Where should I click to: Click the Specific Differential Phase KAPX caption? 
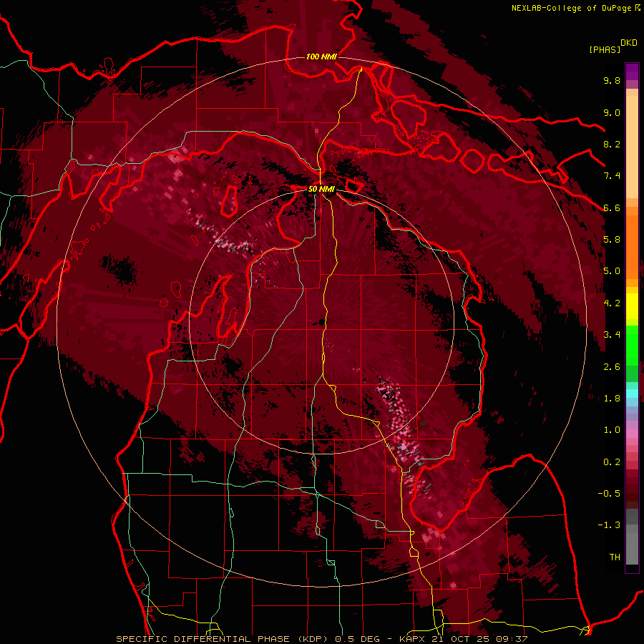pos(321,639)
